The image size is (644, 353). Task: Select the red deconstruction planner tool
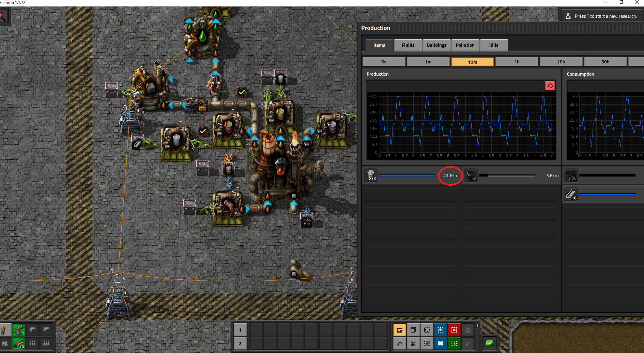coord(454,330)
